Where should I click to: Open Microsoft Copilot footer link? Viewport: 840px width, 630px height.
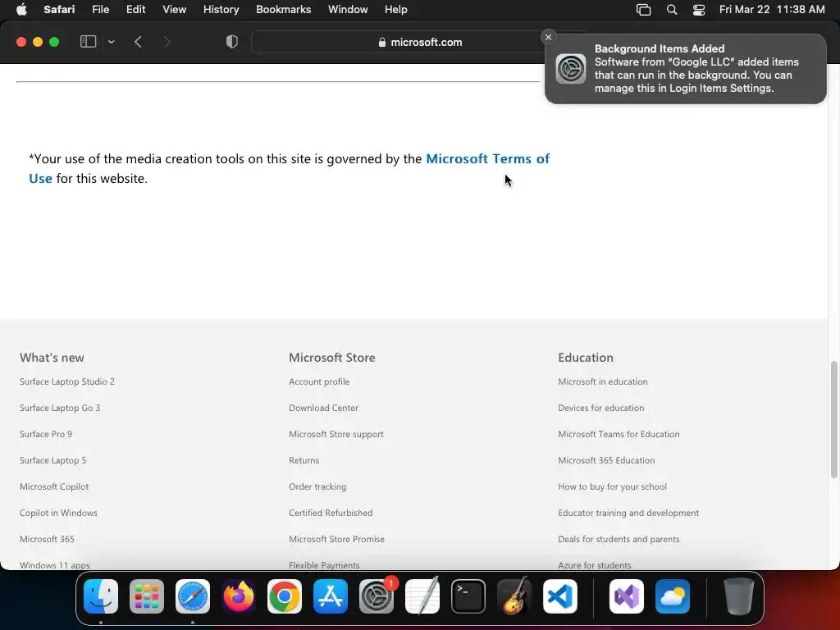click(x=54, y=486)
